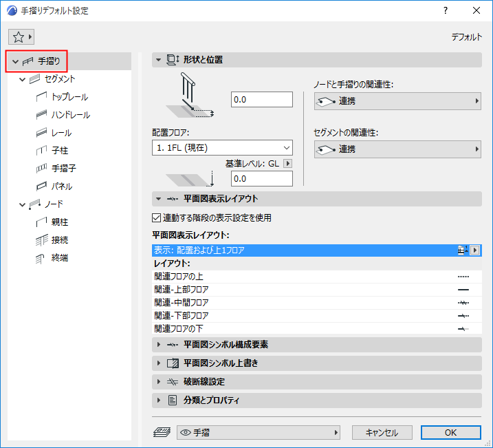Click the Archicad logo in title bar
The image size is (493, 448).
point(12,11)
